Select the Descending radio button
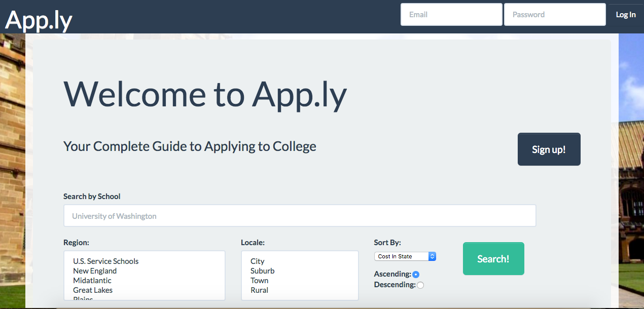The height and width of the screenshot is (309, 644). pyautogui.click(x=420, y=285)
